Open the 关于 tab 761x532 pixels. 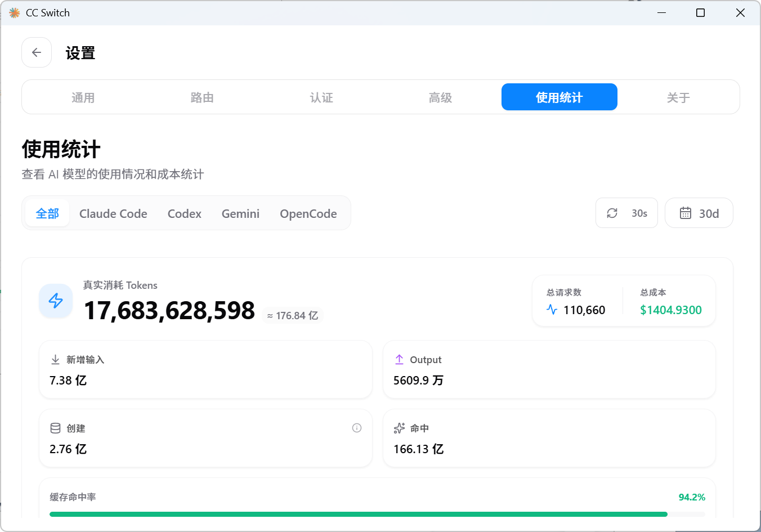678,97
